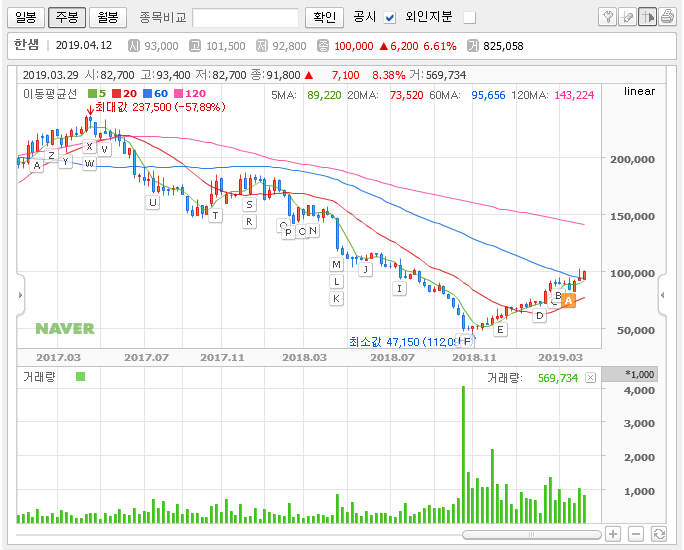
Task: Click the 이동평균선 legend label
Action: coord(50,93)
